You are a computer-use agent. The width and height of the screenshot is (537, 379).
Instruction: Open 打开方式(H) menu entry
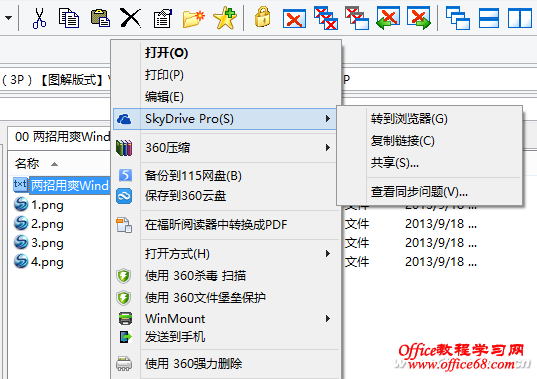click(x=227, y=254)
